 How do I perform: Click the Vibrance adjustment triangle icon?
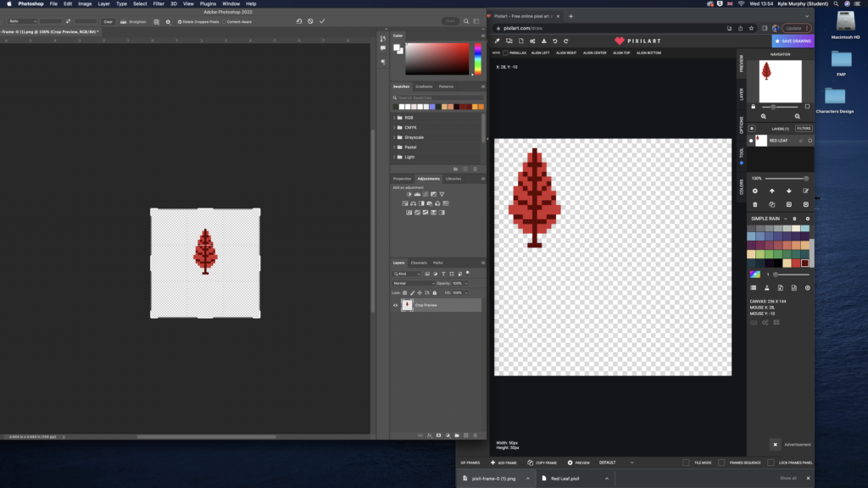pos(442,194)
